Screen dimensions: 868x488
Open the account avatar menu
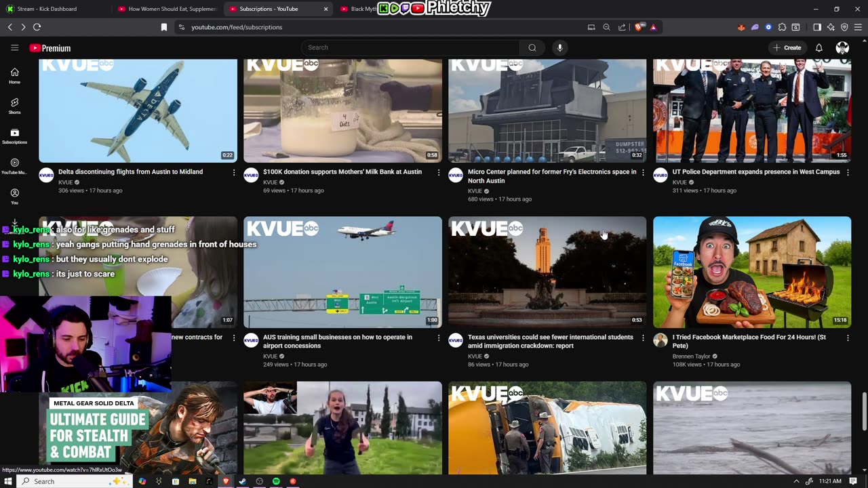point(842,47)
